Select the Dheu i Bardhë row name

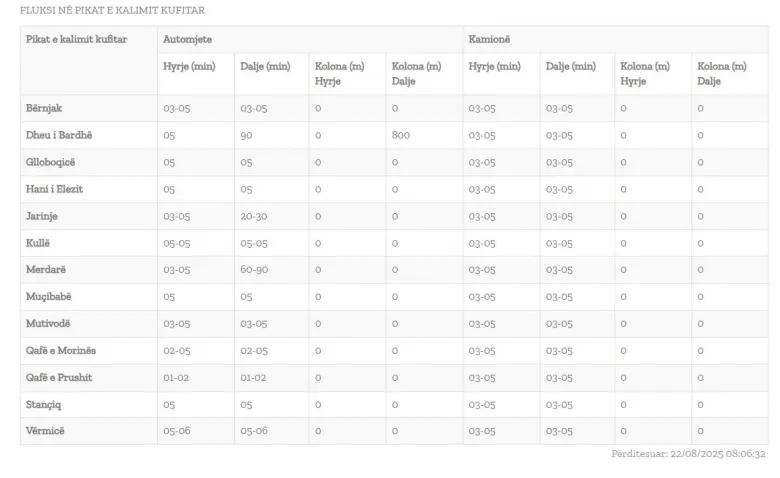pos(58,135)
